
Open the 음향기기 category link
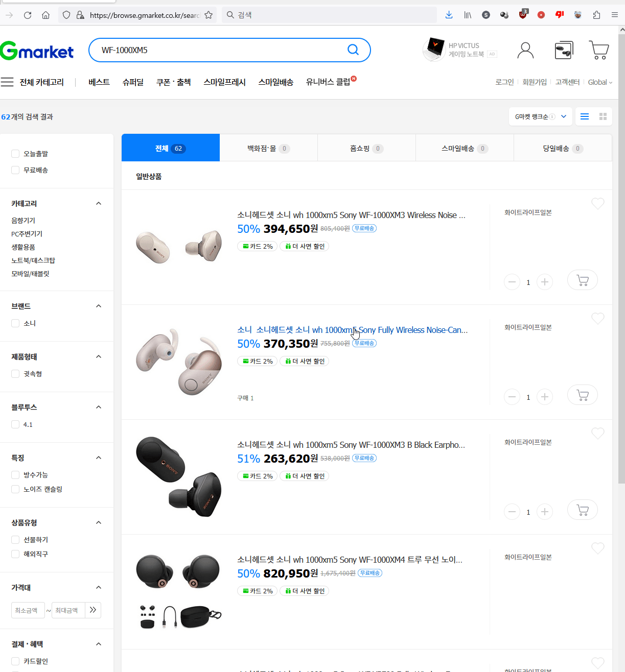[24, 221]
